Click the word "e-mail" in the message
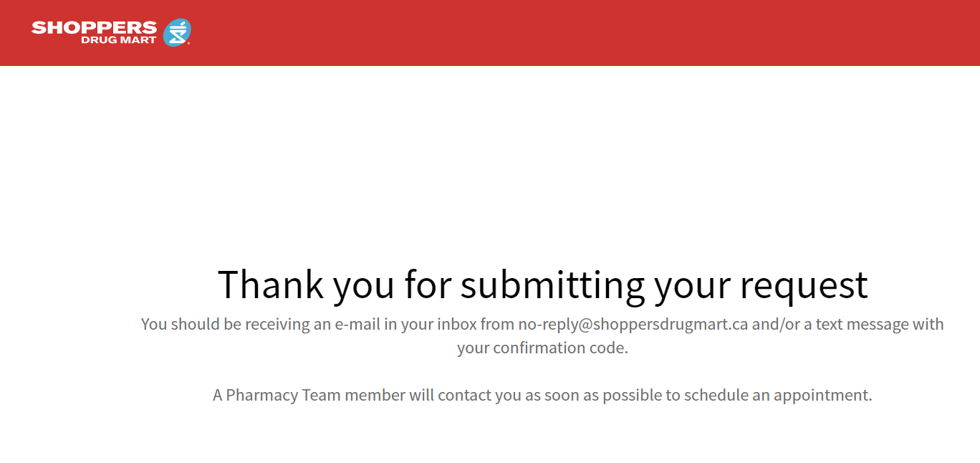This screenshot has width=980, height=463. click(355, 324)
